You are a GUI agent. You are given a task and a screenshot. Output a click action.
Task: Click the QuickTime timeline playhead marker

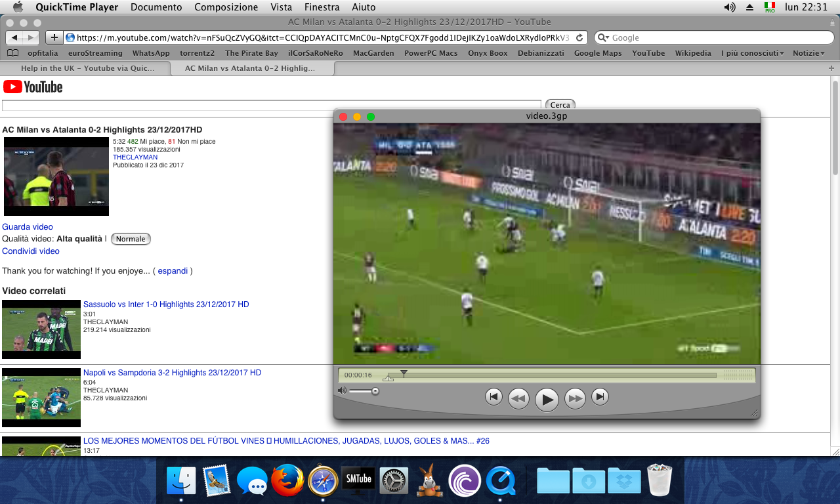tap(404, 373)
